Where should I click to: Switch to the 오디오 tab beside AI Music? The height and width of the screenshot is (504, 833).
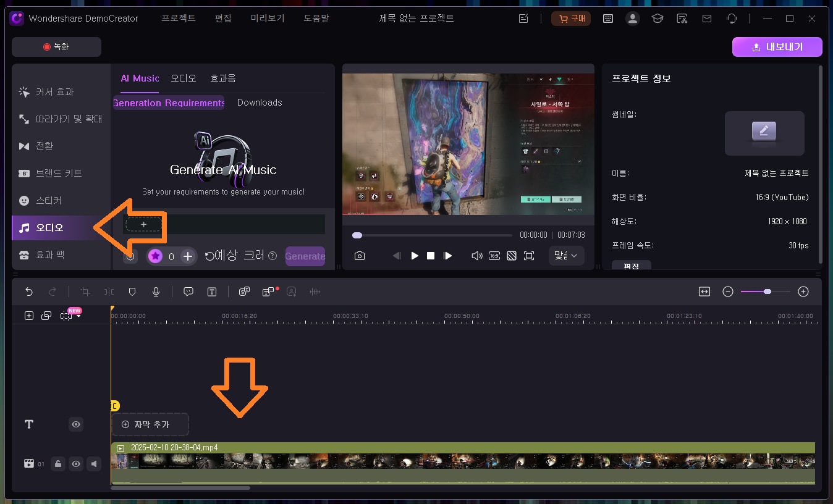tap(184, 78)
